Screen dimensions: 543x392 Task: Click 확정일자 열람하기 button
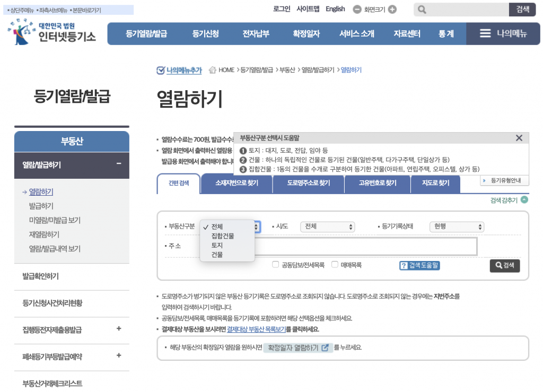pos(297,347)
